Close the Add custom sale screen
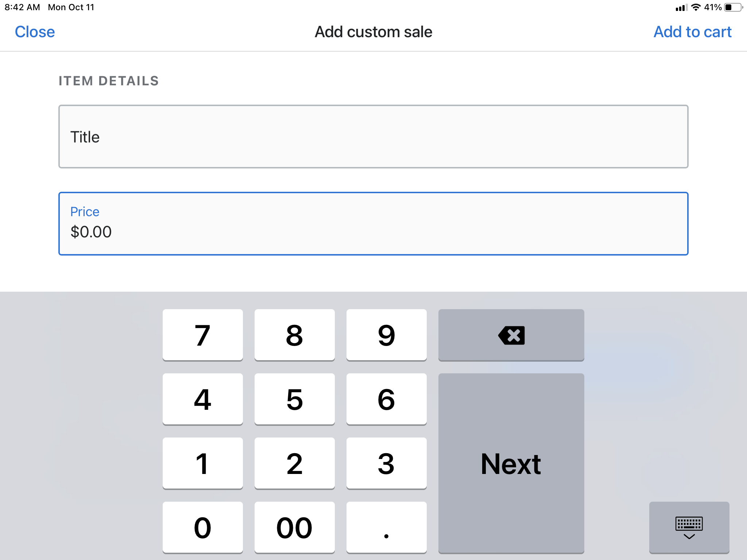This screenshot has width=747, height=560. click(35, 32)
